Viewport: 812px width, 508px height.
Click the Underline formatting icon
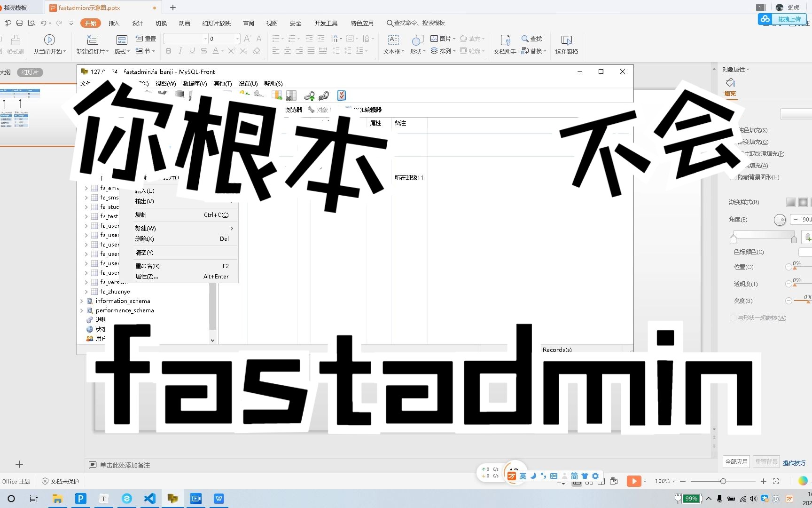tap(192, 51)
